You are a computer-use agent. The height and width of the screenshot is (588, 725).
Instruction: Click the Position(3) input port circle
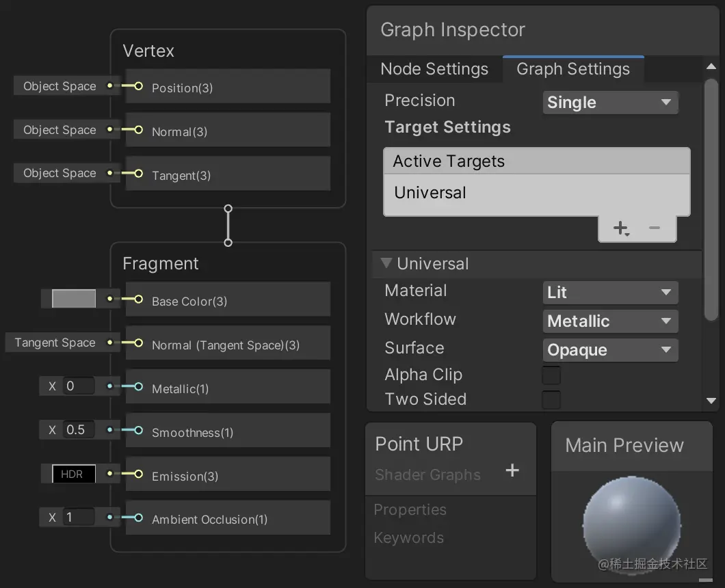tap(139, 87)
